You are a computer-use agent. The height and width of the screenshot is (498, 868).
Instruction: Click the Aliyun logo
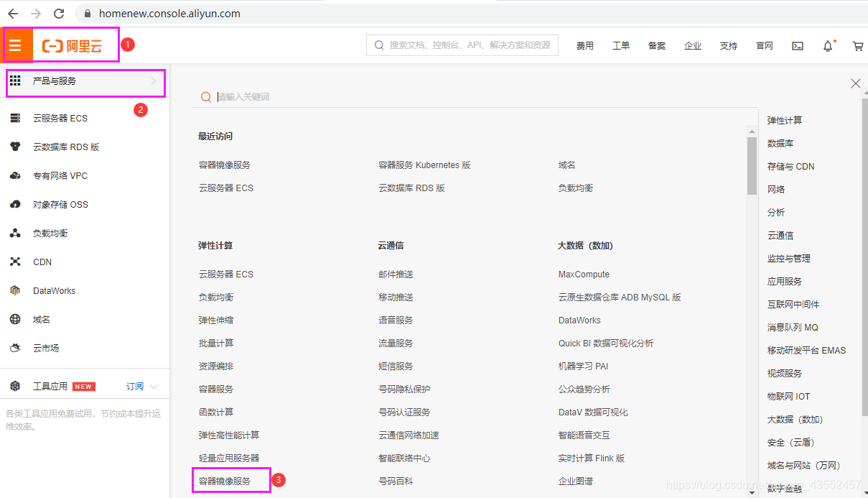tap(72, 47)
